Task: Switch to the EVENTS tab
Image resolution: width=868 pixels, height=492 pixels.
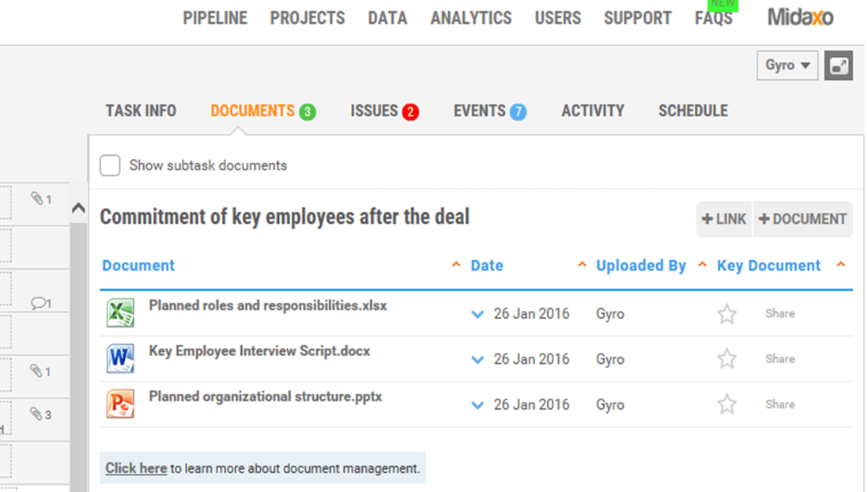Action: coord(479,111)
